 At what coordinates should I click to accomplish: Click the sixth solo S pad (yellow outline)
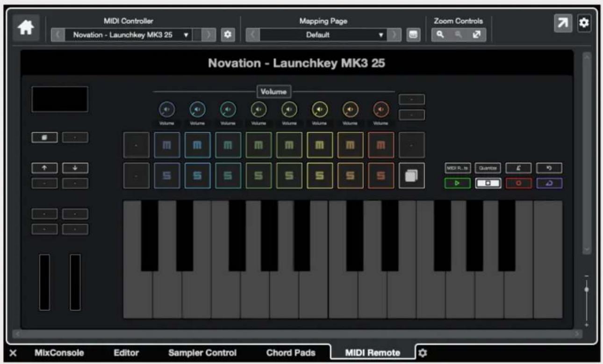tap(320, 176)
